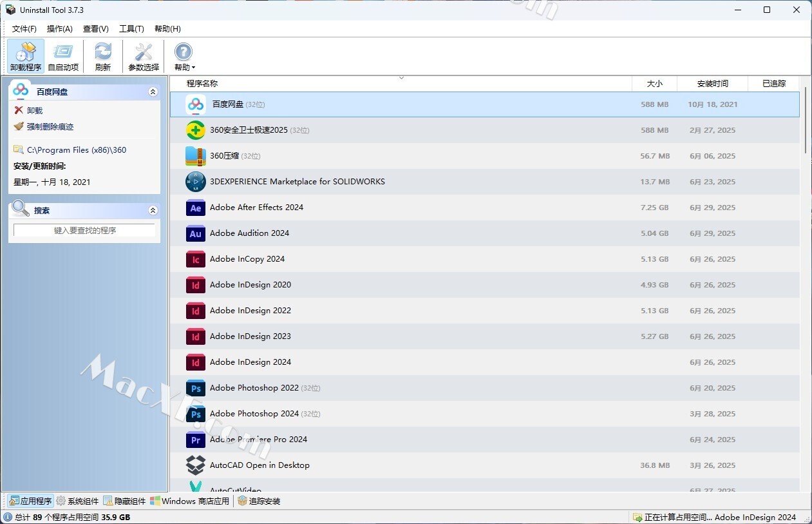The image size is (812, 524).
Task: Switch to Windows 商店应用 tab
Action: 189,501
